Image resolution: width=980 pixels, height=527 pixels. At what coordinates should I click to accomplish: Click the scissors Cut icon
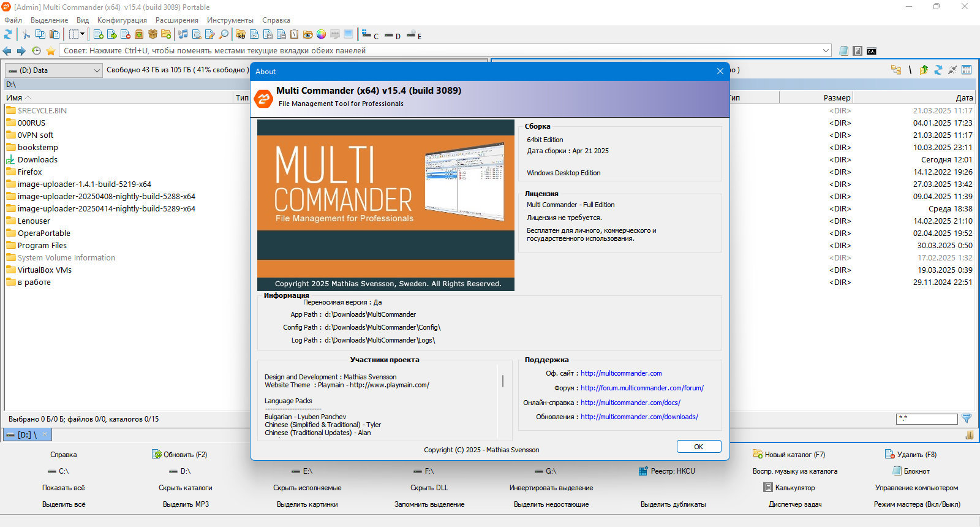point(26,34)
